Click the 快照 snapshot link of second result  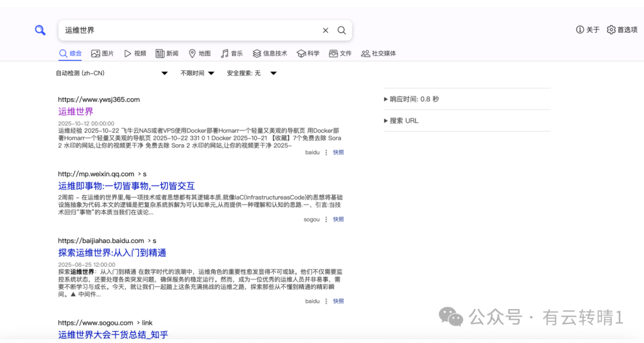point(338,219)
